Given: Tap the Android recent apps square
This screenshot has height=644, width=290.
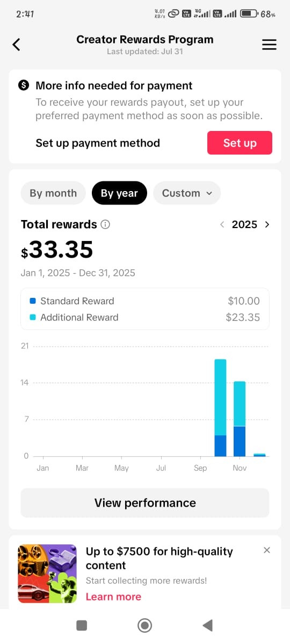Looking at the screenshot, I should point(82,625).
